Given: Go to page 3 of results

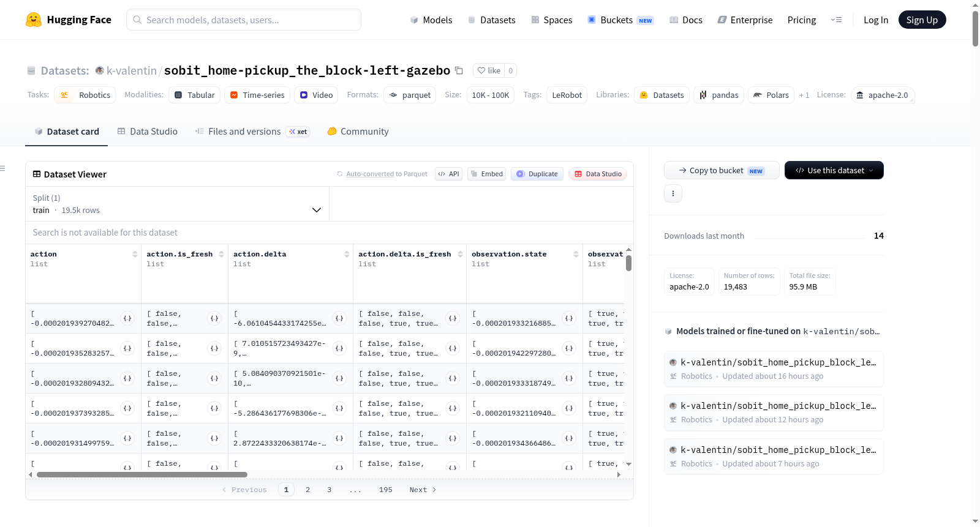Looking at the screenshot, I should pos(329,490).
